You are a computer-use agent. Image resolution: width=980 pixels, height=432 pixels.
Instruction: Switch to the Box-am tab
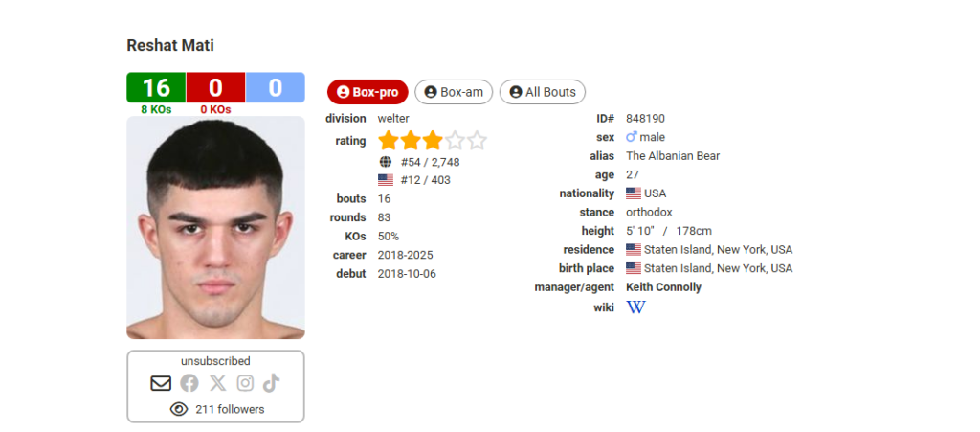(x=454, y=92)
